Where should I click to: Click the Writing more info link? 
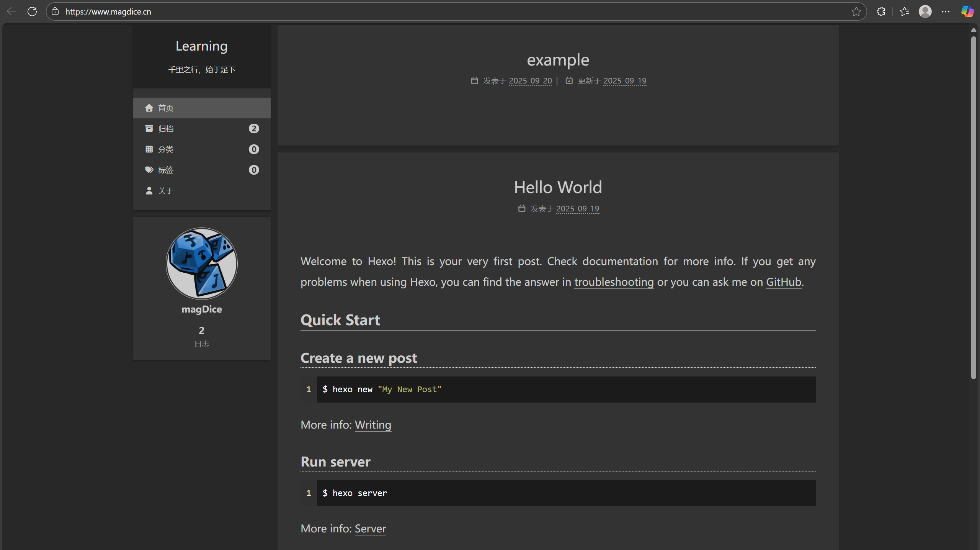[x=372, y=425]
